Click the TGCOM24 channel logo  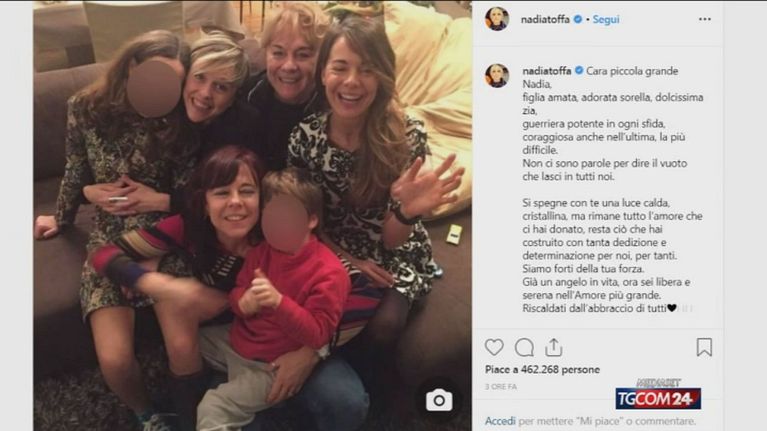pos(657,396)
